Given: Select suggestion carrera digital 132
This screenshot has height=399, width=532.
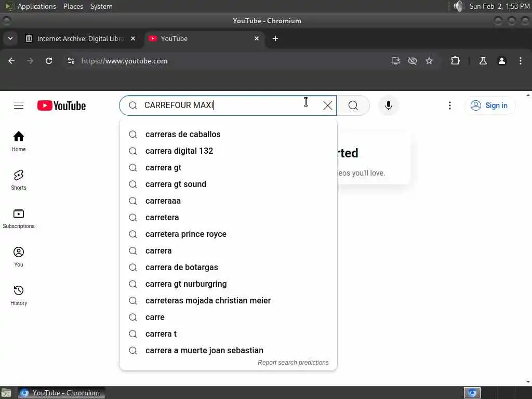Looking at the screenshot, I should 229,151.
